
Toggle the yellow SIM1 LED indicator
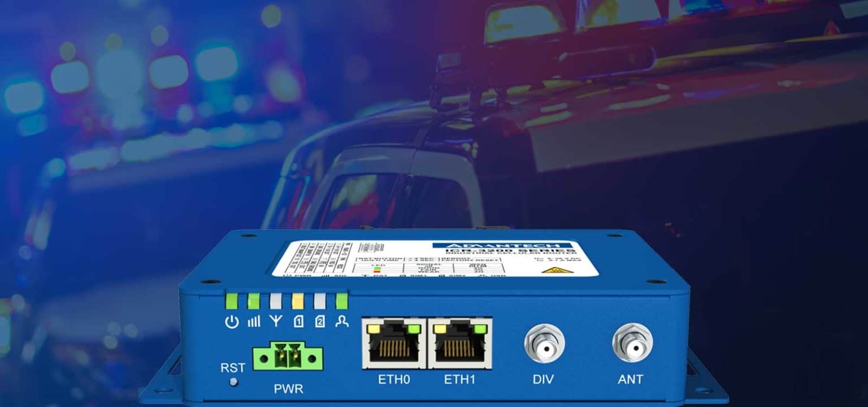coord(297,300)
